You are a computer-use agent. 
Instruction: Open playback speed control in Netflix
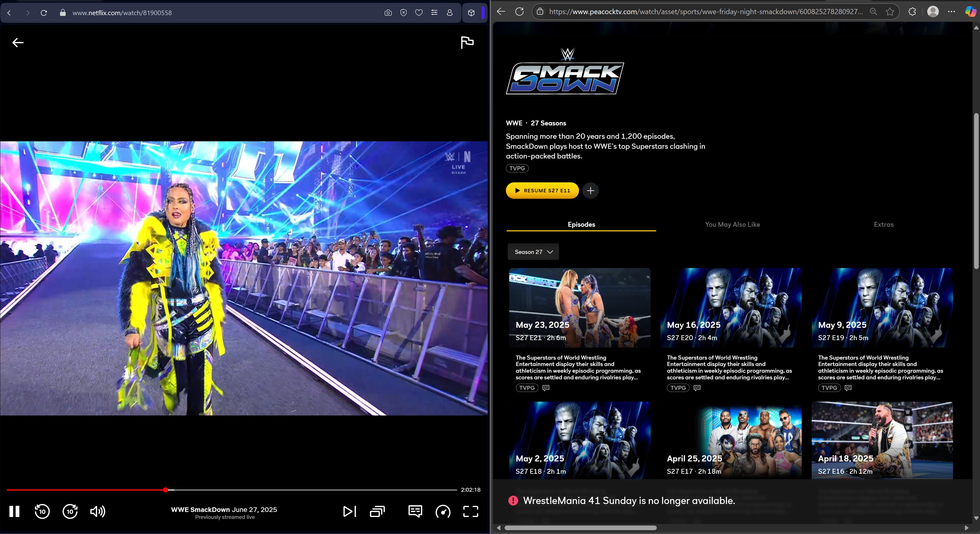coord(443,512)
